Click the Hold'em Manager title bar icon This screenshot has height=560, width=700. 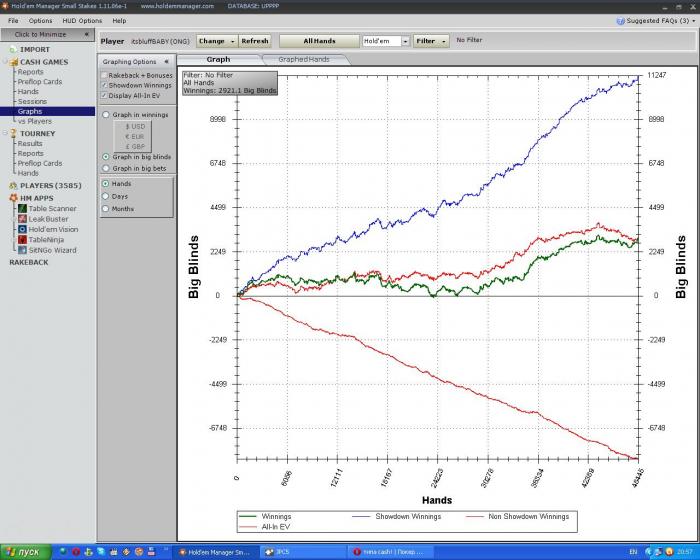point(4,6)
